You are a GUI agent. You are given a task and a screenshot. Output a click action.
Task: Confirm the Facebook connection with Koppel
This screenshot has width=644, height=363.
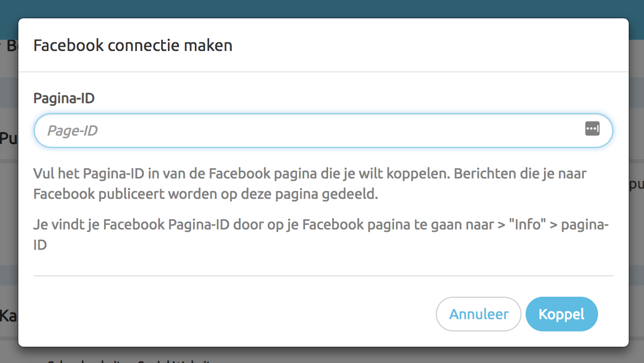click(561, 314)
